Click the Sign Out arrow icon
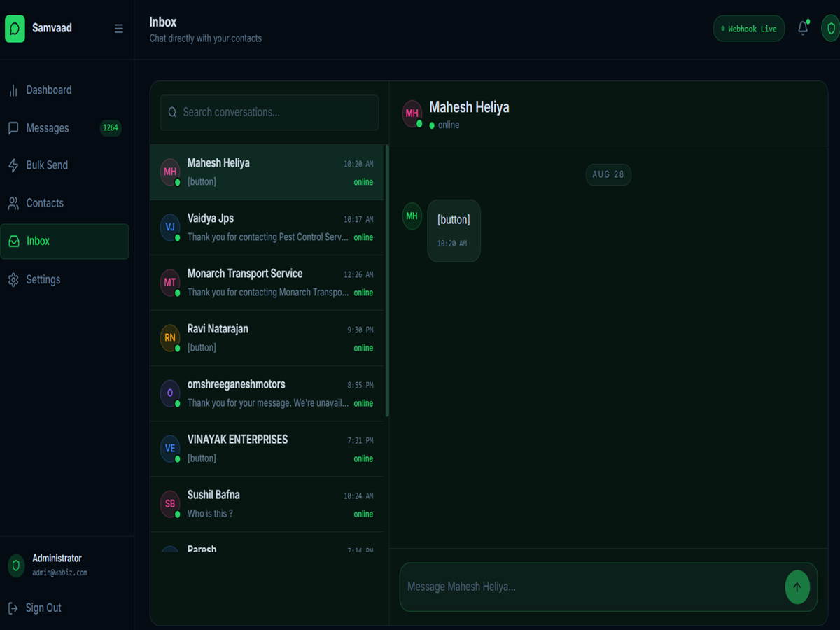Image resolution: width=840 pixels, height=630 pixels. click(13, 608)
